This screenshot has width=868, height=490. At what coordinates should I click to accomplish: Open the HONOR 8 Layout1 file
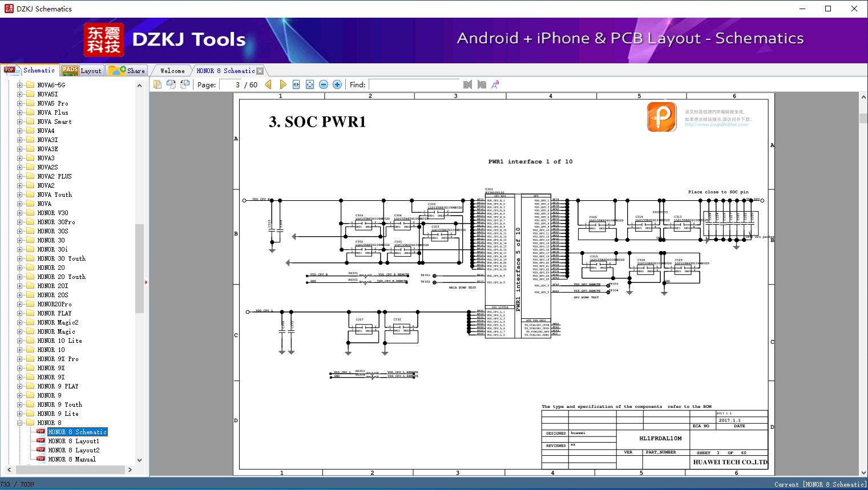74,441
